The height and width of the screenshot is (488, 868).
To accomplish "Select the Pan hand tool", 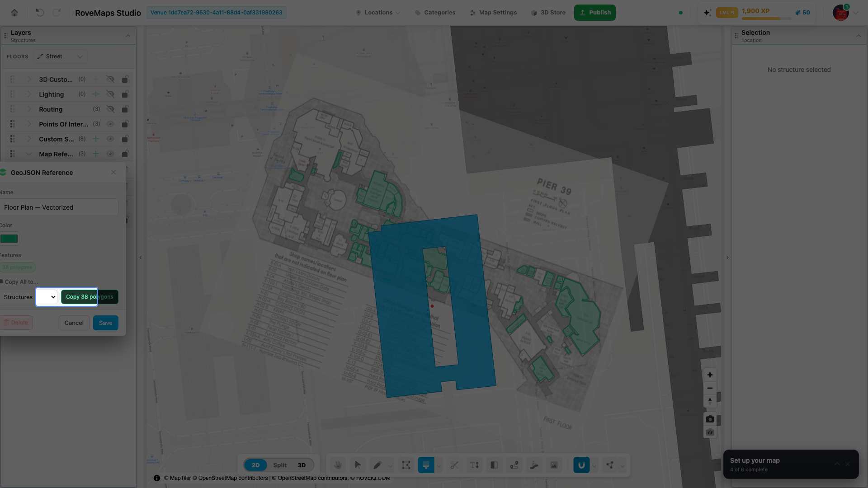I will tap(338, 465).
